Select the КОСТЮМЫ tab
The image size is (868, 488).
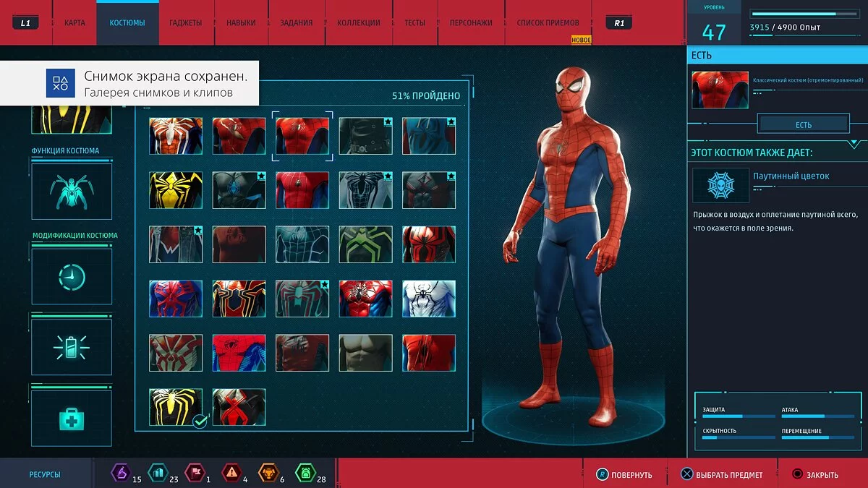point(127,22)
